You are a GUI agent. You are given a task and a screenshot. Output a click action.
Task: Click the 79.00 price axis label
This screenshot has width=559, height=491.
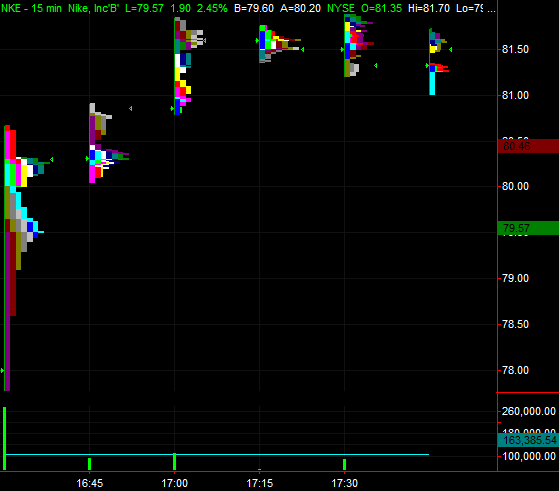click(x=515, y=278)
